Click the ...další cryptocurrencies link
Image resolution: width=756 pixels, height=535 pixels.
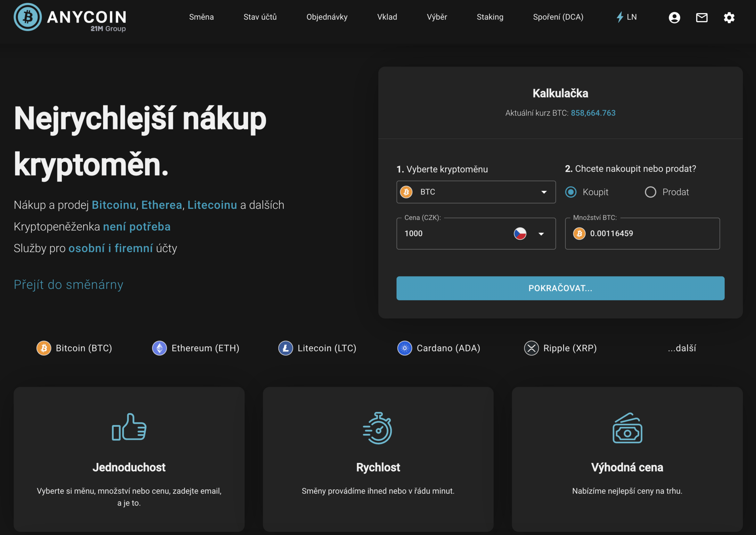tap(682, 348)
